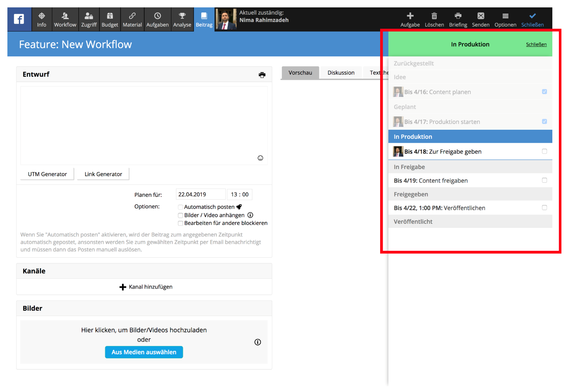This screenshot has width=570, height=392.
Task: Select the Vorschau tab
Action: (300, 73)
